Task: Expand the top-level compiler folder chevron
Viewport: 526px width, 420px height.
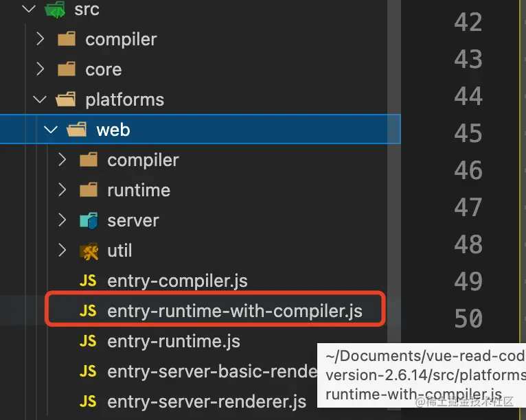Action: (40, 39)
